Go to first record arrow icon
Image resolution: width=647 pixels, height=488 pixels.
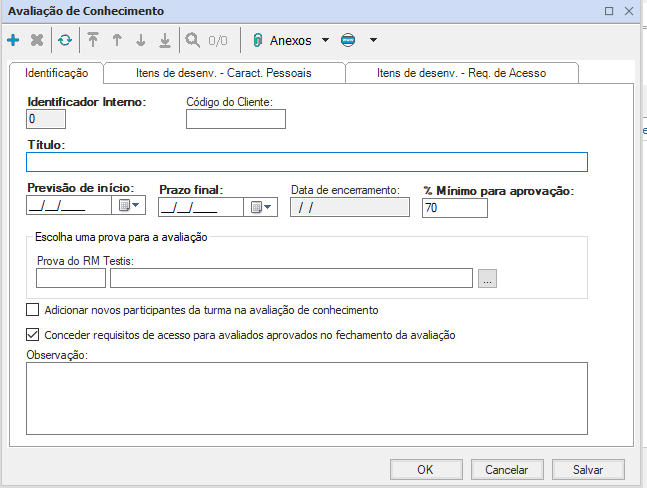pos(93,41)
